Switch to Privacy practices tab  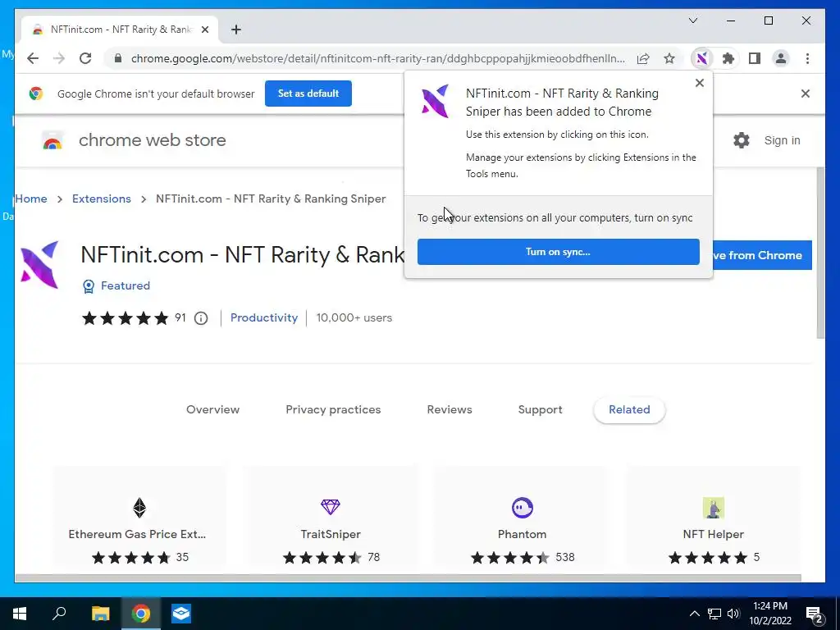tap(333, 410)
